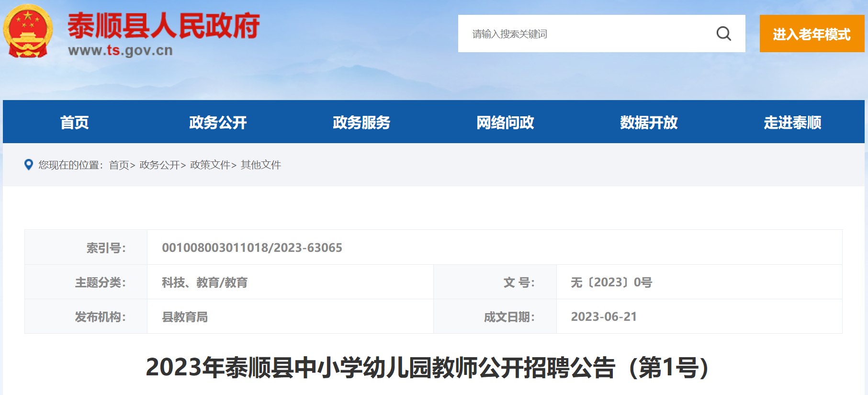Viewport: 868px width, 395px height.
Task: Select index number 001008003011018/2023-63065
Action: click(x=252, y=248)
